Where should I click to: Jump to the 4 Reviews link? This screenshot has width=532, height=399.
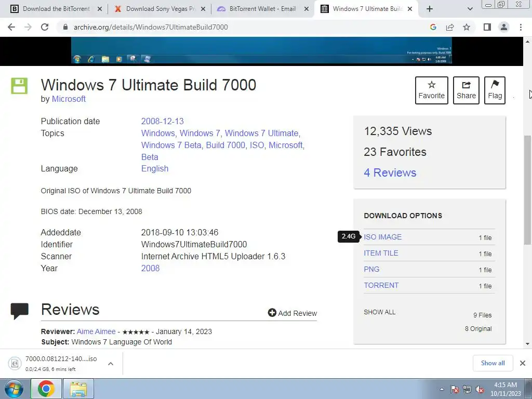(390, 172)
